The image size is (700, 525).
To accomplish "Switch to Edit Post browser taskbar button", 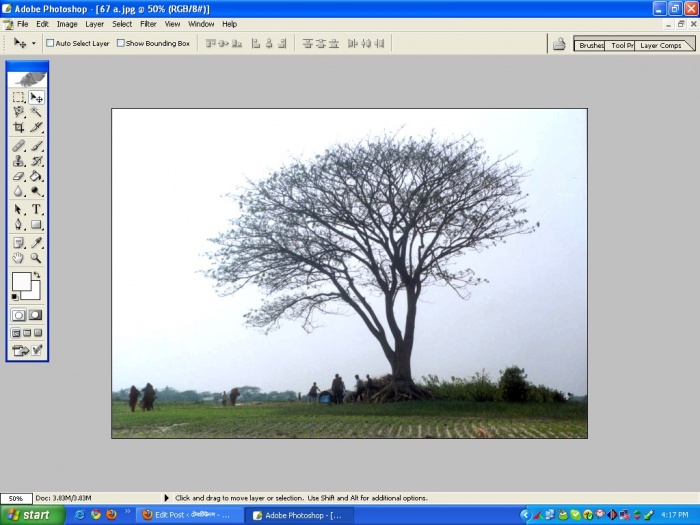I will (x=189, y=515).
